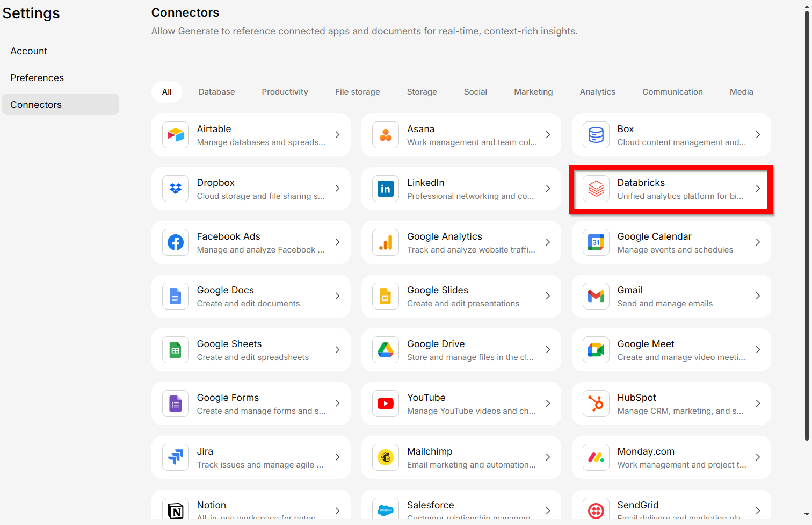This screenshot has width=812, height=525.
Task: Click the vertical page scrollbar
Action: [x=807, y=226]
